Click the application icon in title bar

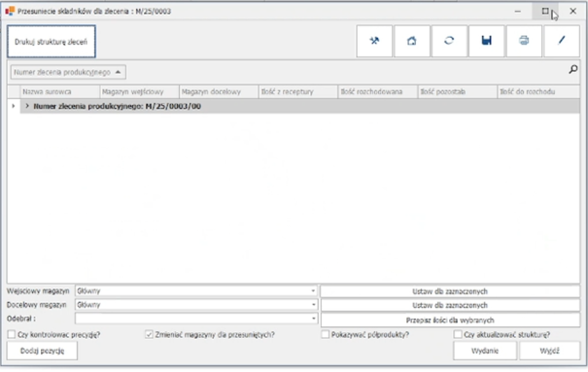(10, 12)
